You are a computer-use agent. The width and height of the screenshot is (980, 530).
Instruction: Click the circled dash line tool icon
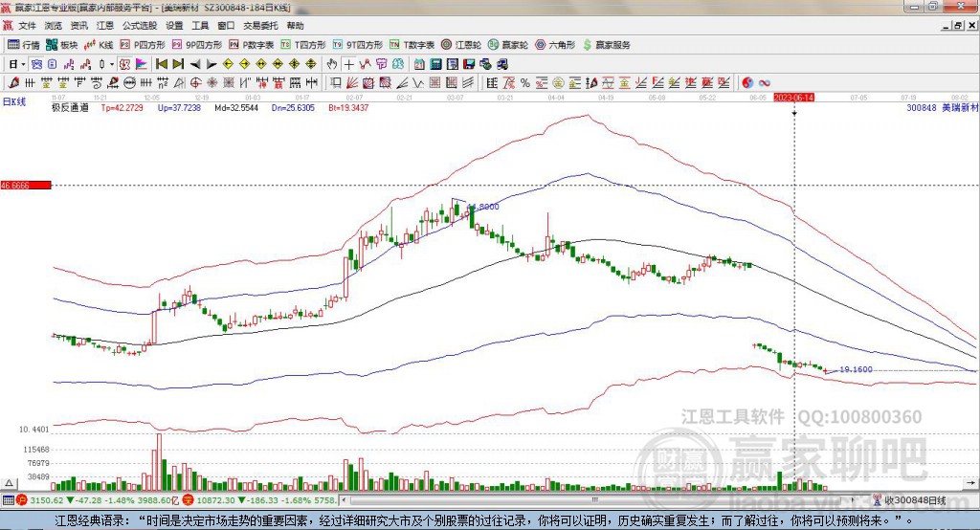point(129,82)
